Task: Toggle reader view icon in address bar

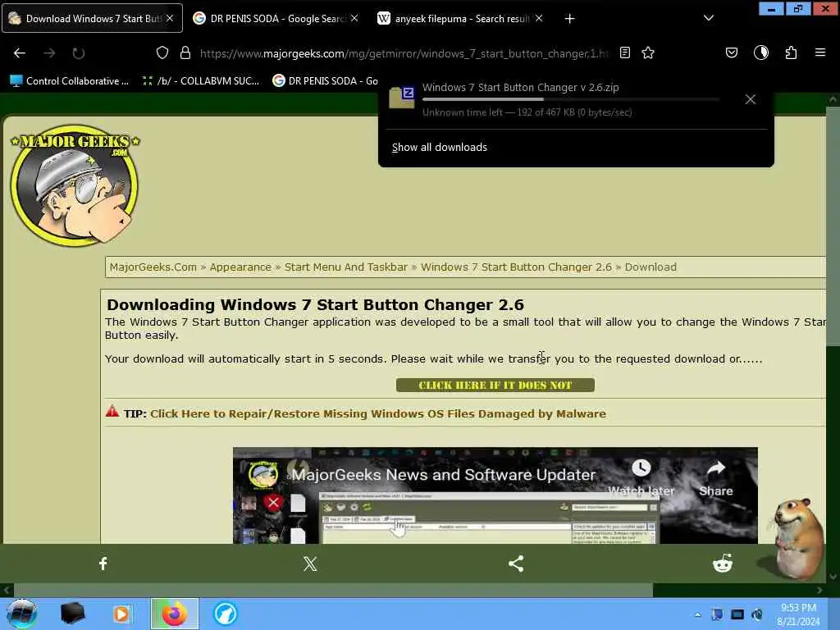Action: (624, 52)
